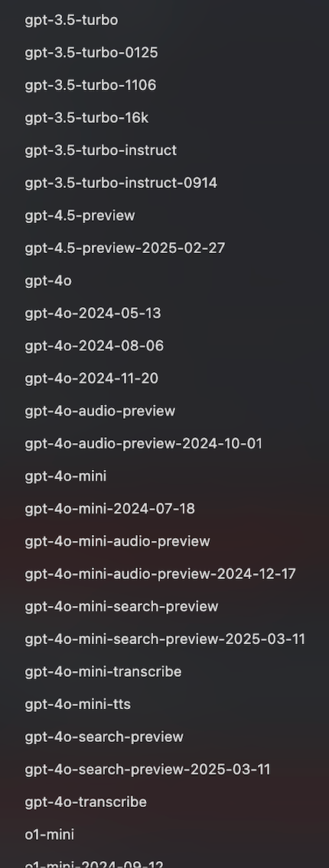Viewport: 329px width, 868px height.
Task: Choose gpt-3.5-turbo-0125 from the list
Action: tap(91, 53)
